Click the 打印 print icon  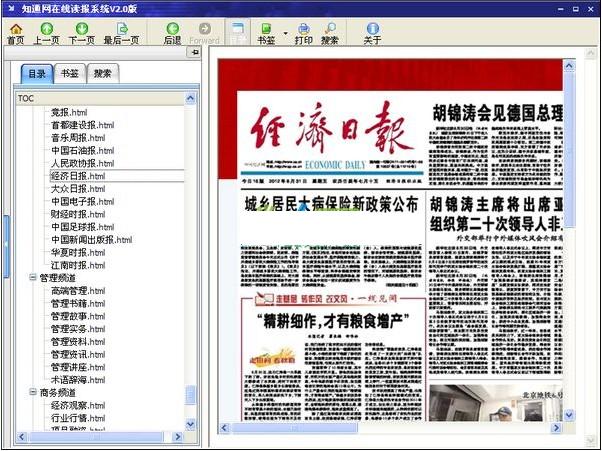tap(303, 33)
